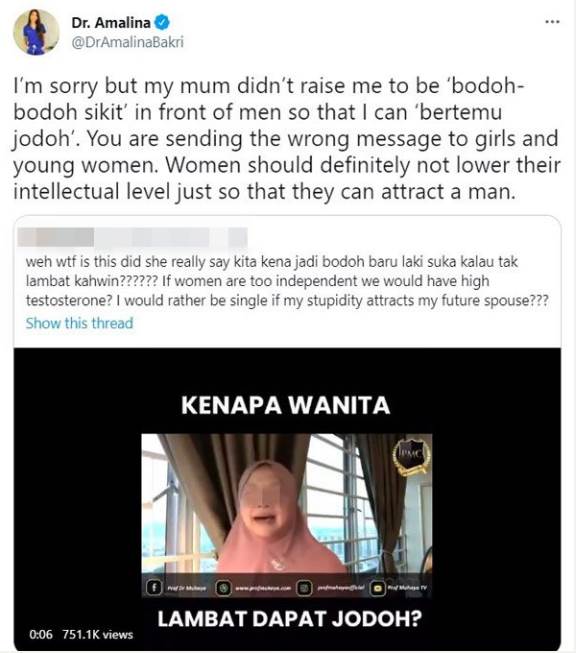
Task: Open Dr. Amalina's profile picture
Action: pyautogui.click(x=35, y=32)
